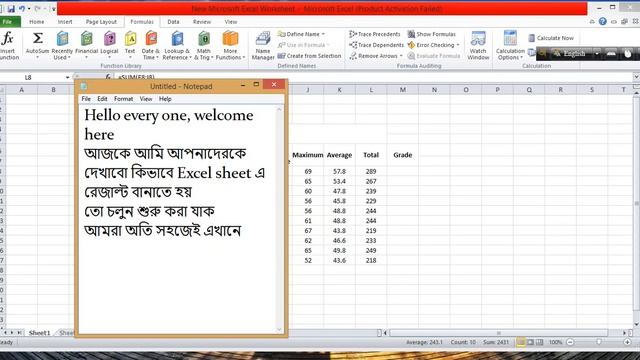Open Notepad's Help menu

pos(165,99)
